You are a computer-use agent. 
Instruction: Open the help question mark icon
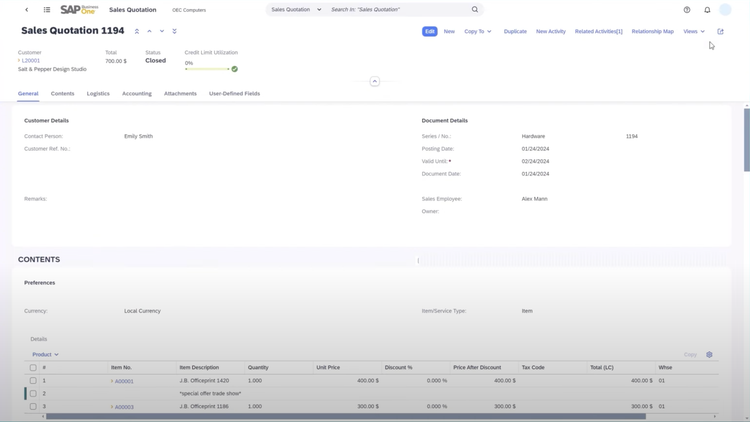click(687, 10)
